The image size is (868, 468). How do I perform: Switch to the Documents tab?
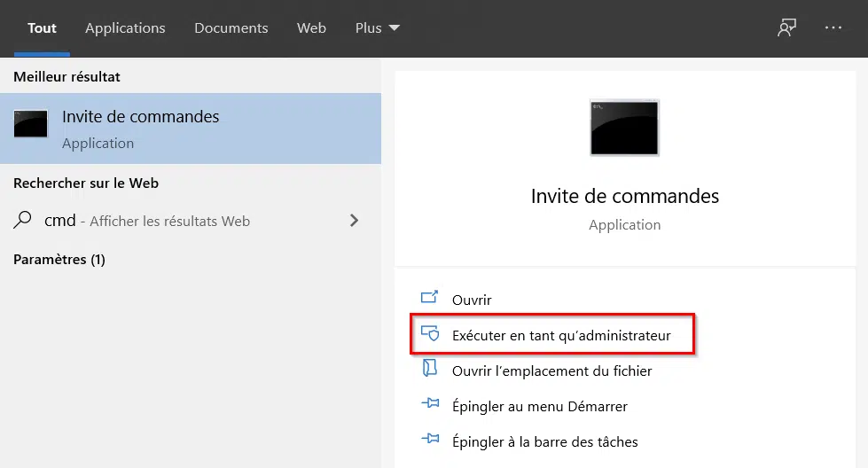[x=231, y=27]
